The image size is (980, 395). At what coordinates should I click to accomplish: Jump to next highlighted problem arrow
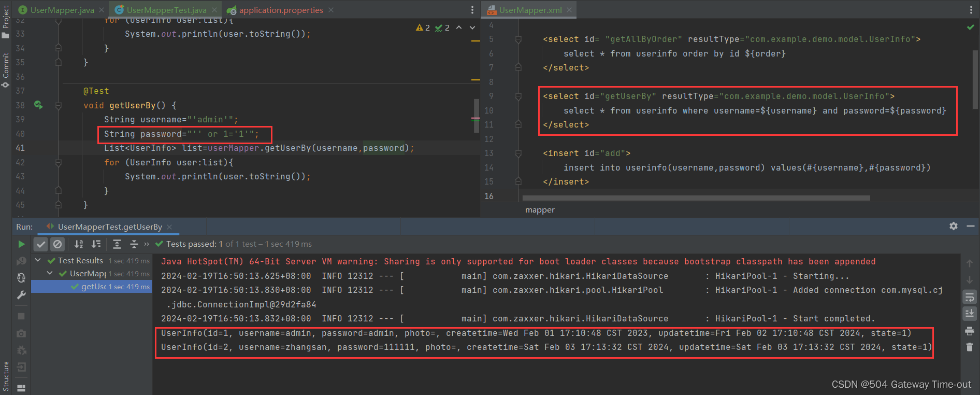tap(472, 27)
